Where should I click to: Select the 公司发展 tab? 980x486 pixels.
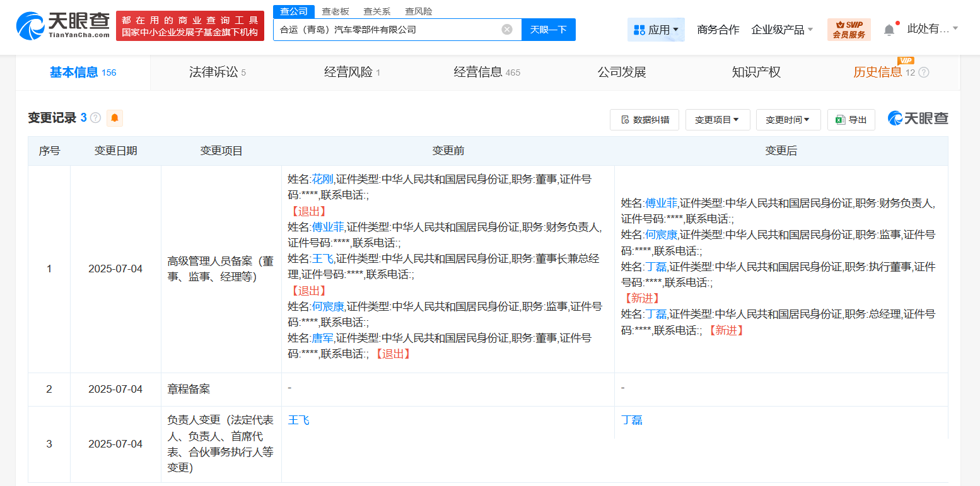[x=622, y=72]
